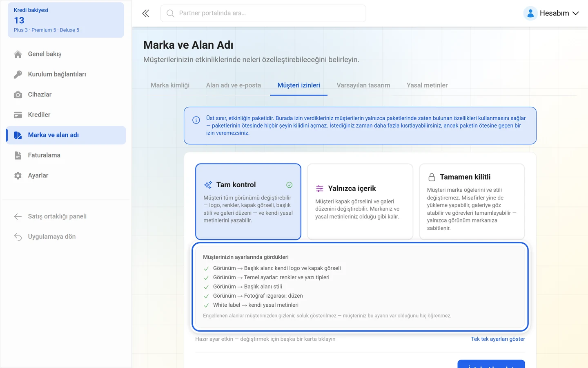This screenshot has width=588, height=368.
Task: Switch to the Varsayılan tasarım tab
Action: pos(363,85)
